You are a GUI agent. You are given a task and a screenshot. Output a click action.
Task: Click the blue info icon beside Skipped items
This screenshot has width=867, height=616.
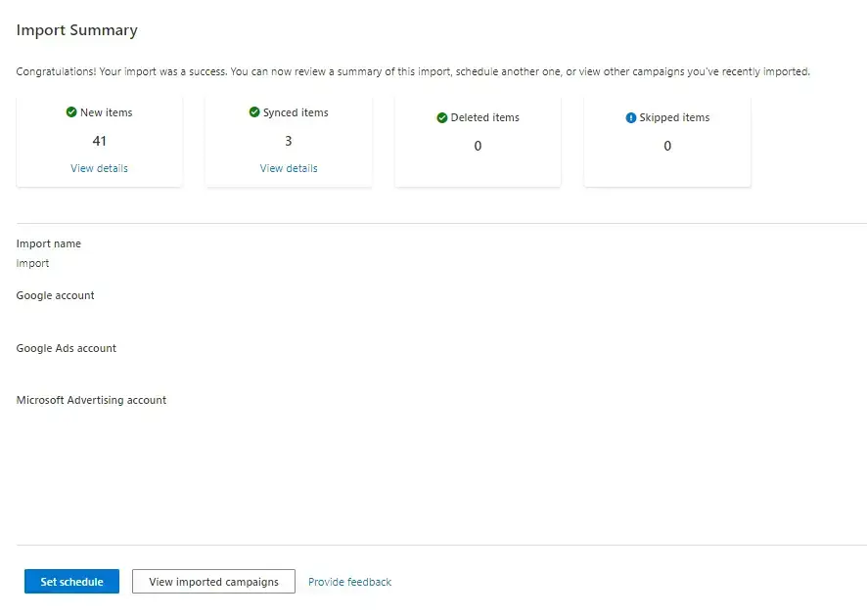pos(631,117)
